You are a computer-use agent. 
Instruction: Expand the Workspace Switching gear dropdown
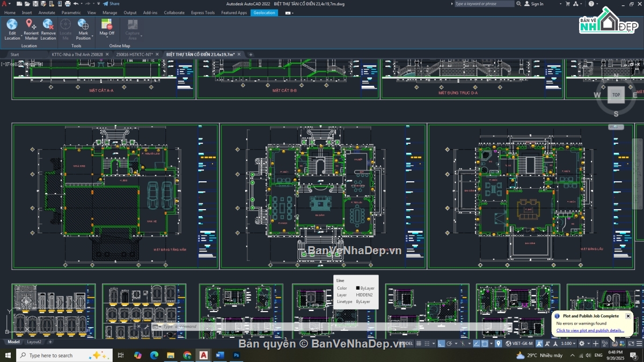(x=583, y=343)
